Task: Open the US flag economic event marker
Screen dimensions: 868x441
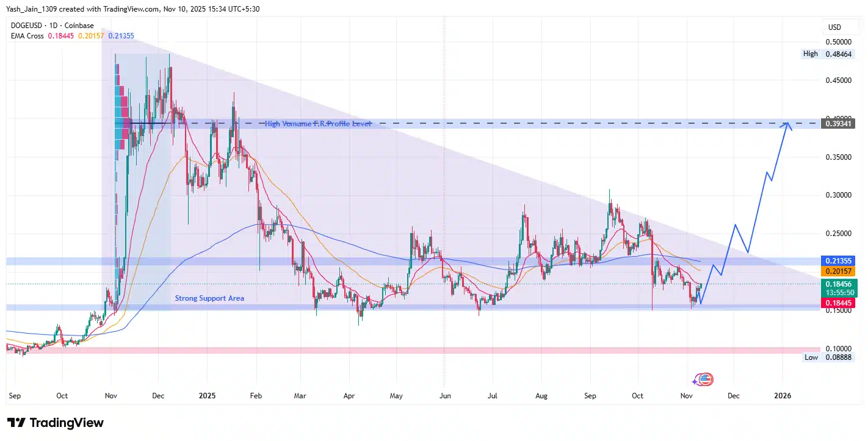Action: point(706,379)
